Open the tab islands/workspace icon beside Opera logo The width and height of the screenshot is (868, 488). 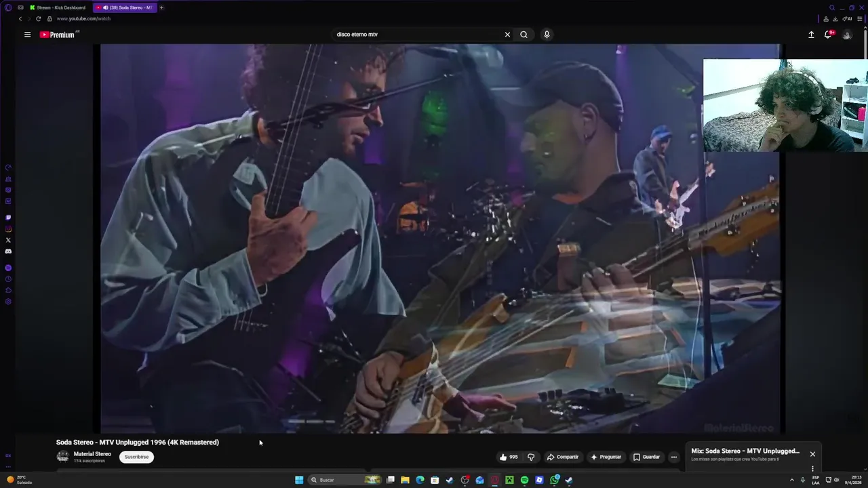20,7
